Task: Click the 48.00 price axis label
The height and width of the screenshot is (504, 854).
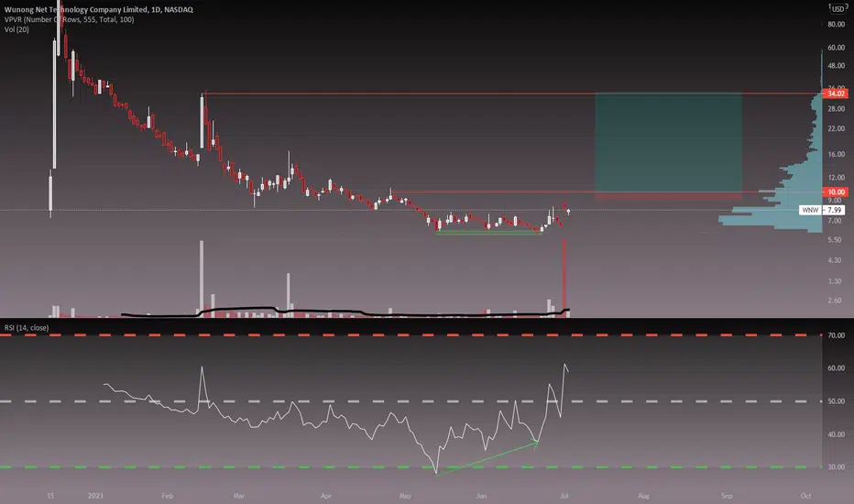Action: pos(836,66)
